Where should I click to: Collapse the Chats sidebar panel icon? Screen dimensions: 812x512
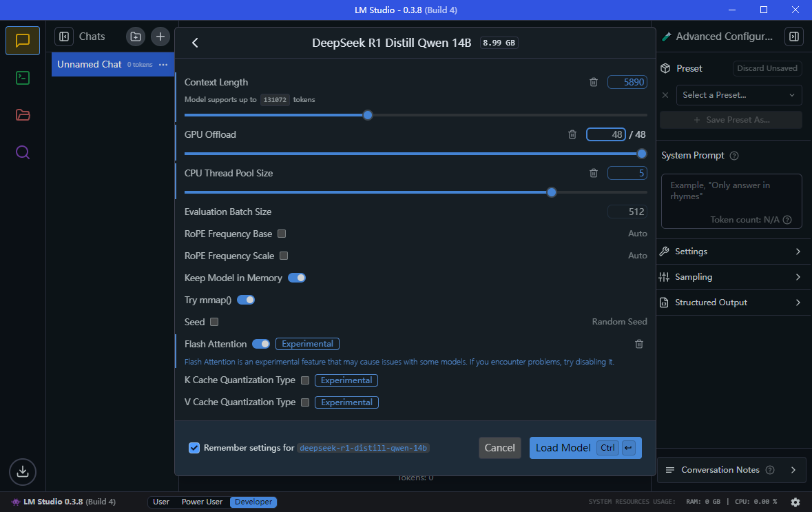[64, 37]
